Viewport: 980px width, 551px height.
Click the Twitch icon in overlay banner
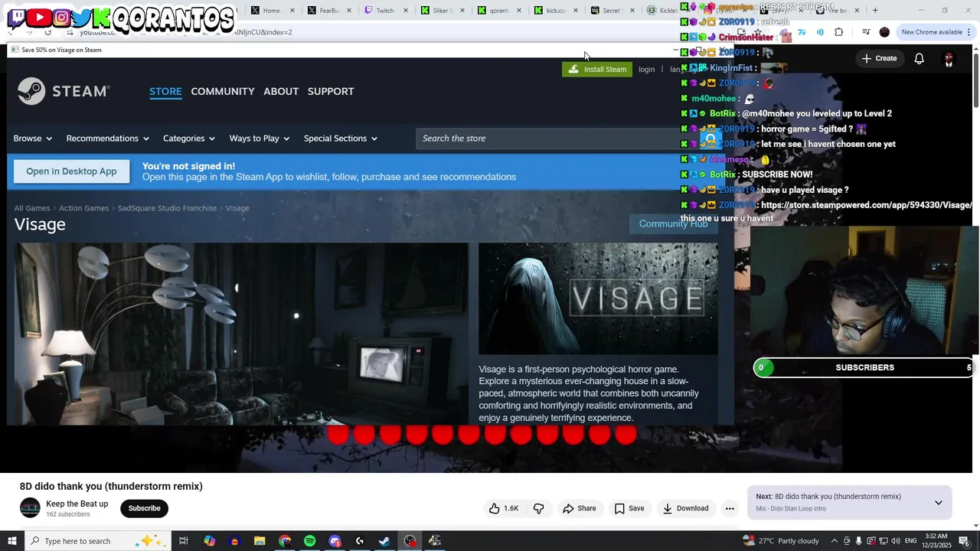coord(17,17)
